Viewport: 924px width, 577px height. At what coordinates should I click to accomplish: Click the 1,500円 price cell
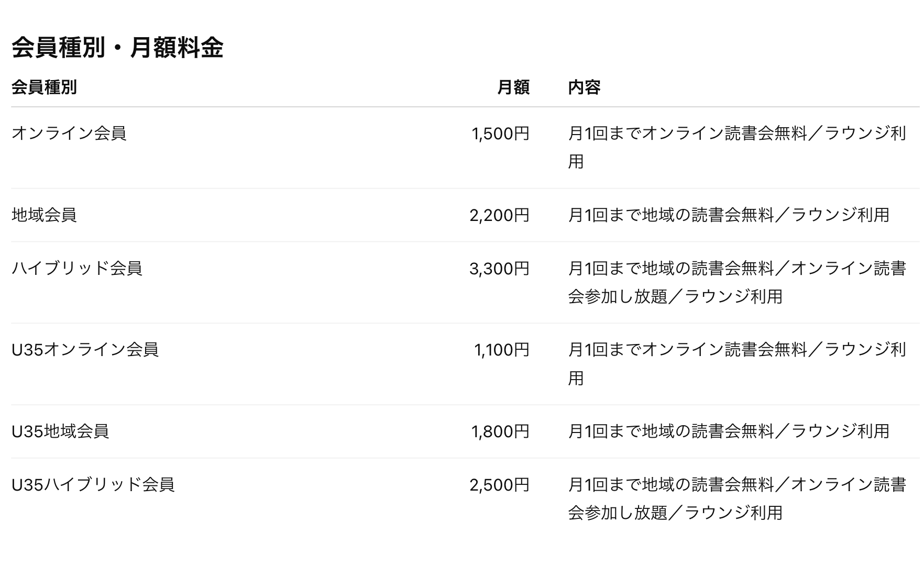pyautogui.click(x=500, y=134)
